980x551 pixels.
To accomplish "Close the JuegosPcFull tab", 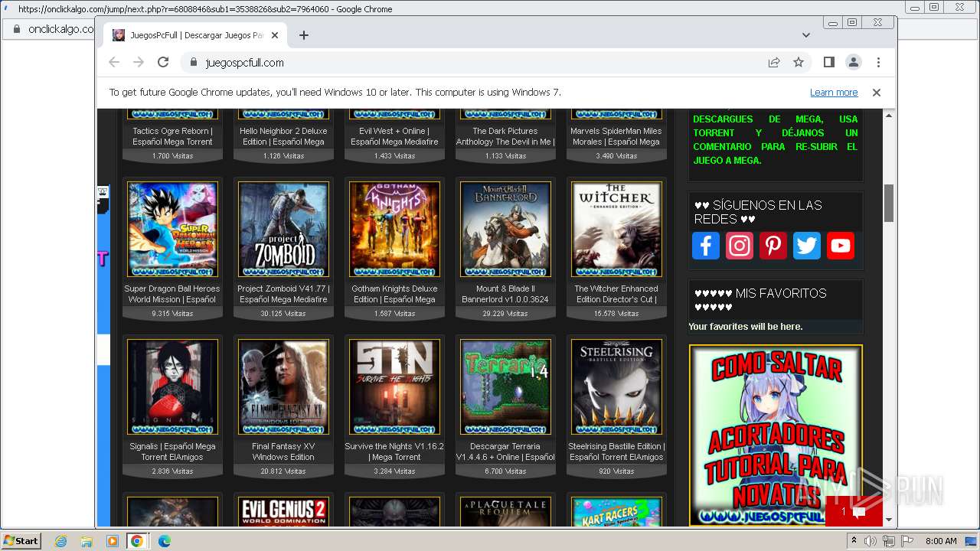I will (x=276, y=35).
